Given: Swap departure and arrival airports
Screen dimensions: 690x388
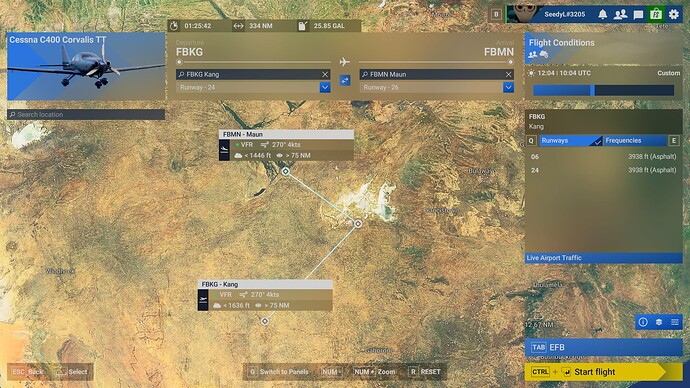Looking at the screenshot, I should [x=345, y=81].
